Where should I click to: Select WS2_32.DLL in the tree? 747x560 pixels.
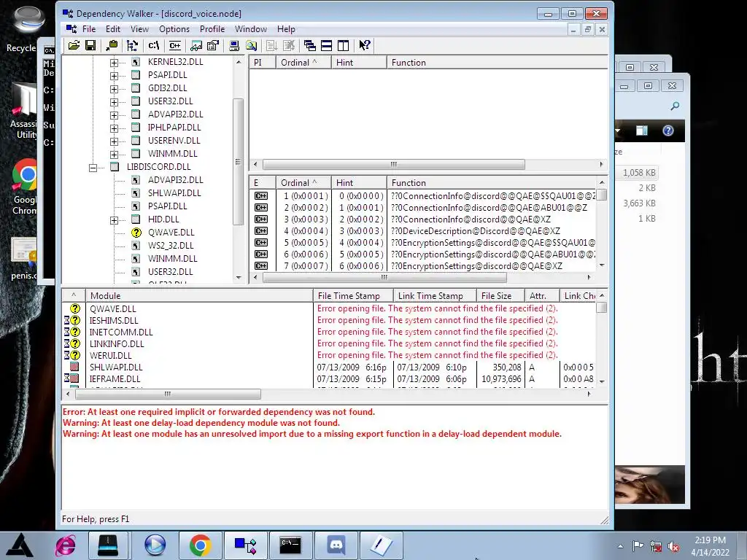[x=171, y=246]
